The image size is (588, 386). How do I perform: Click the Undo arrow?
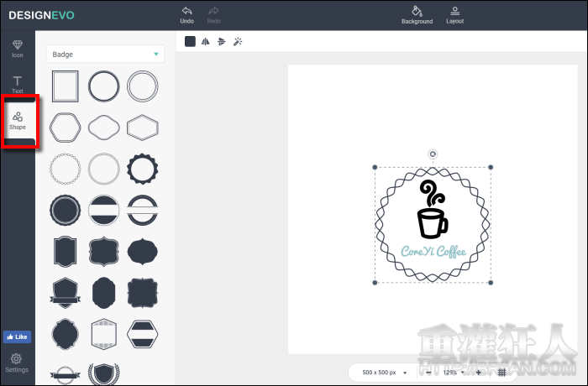click(x=186, y=14)
